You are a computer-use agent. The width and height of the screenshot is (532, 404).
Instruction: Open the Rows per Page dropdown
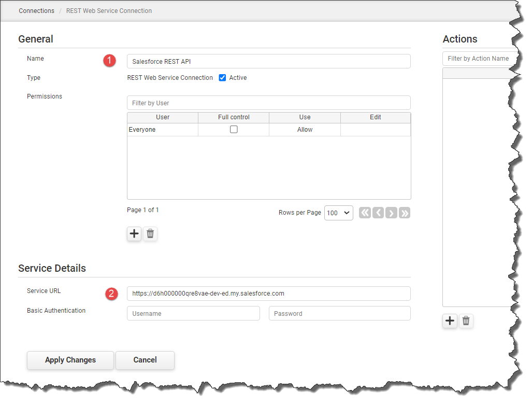[338, 213]
